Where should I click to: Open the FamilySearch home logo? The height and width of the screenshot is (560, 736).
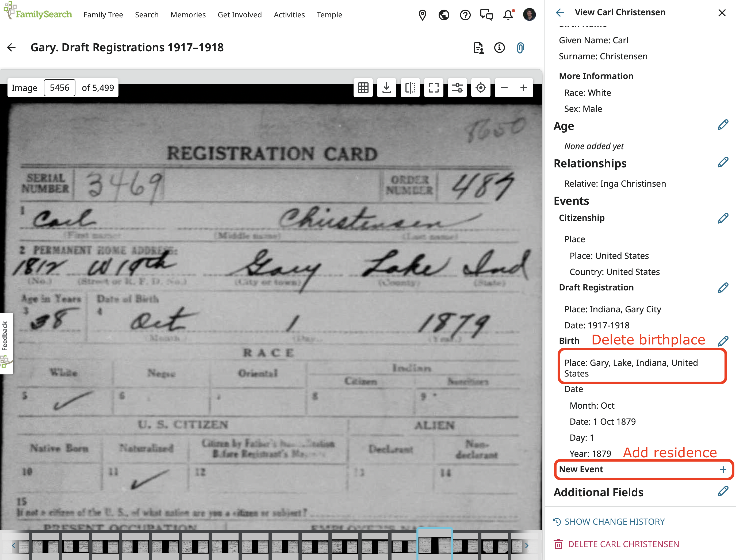click(x=38, y=11)
